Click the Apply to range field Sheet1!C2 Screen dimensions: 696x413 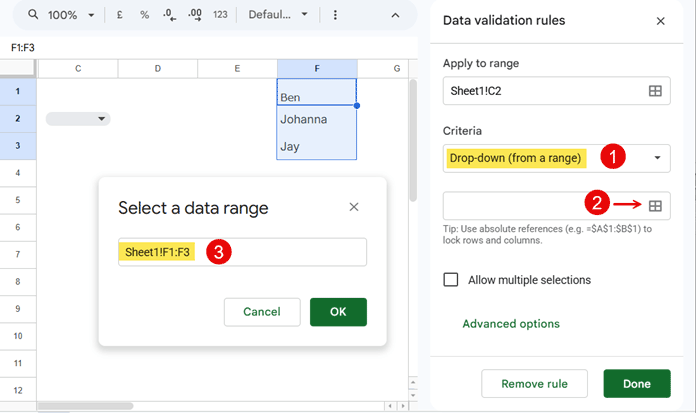click(x=557, y=91)
